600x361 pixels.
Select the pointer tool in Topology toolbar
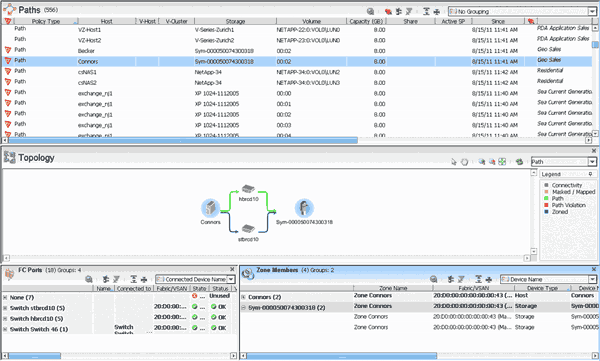454,162
